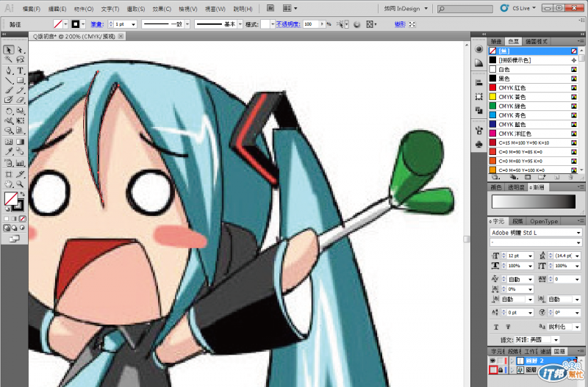Select the Hand tool
The width and height of the screenshot is (588, 387).
point(9,184)
